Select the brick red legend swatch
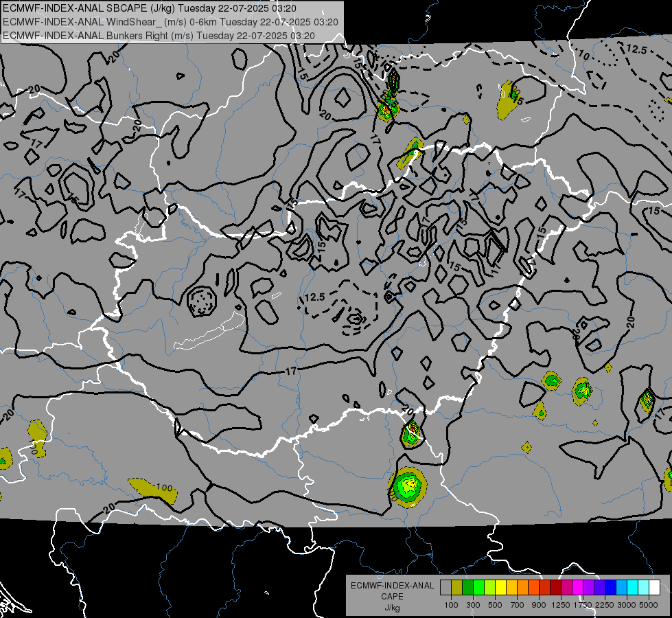672x618 pixels. [x=545, y=588]
